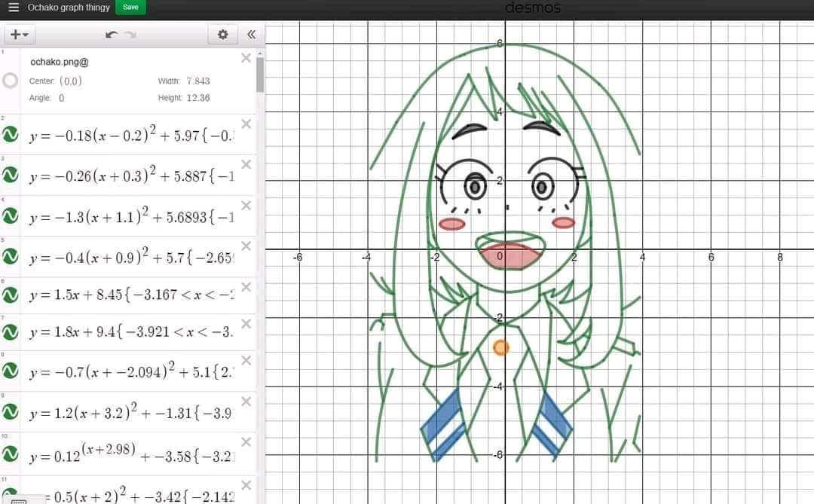The width and height of the screenshot is (814, 504).
Task: Click expression y=1.5x+8.45 to edit
Action: [x=132, y=295]
